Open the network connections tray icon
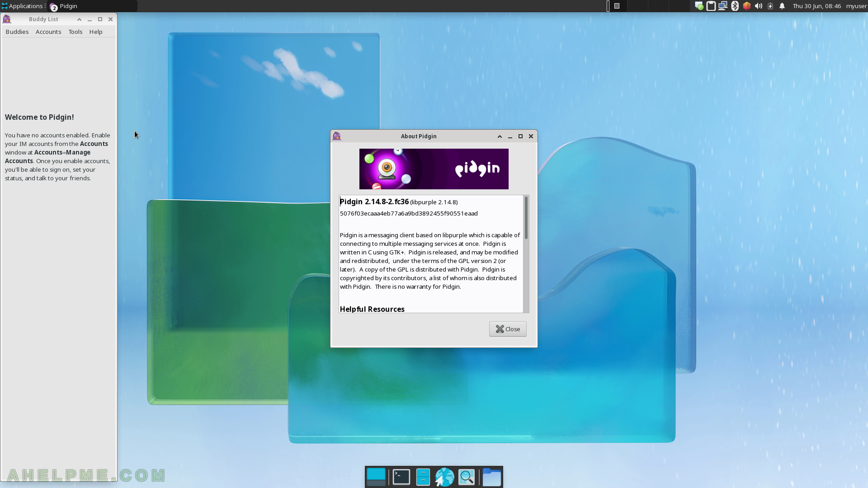Image resolution: width=868 pixels, height=488 pixels. pos(723,6)
